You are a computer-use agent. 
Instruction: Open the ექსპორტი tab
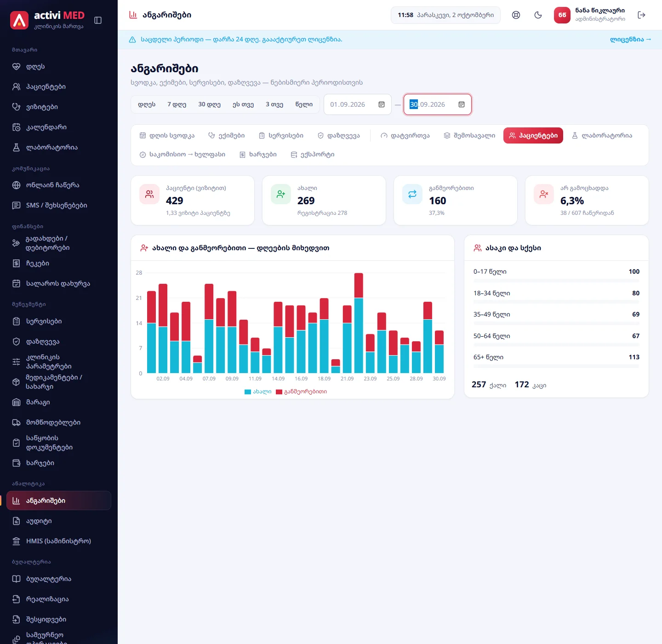(x=313, y=155)
